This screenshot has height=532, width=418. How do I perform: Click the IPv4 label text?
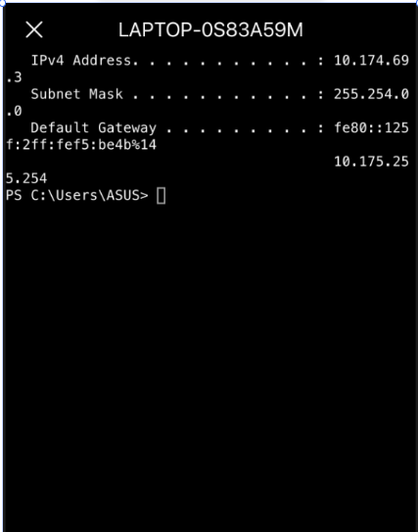pyautogui.click(x=47, y=61)
